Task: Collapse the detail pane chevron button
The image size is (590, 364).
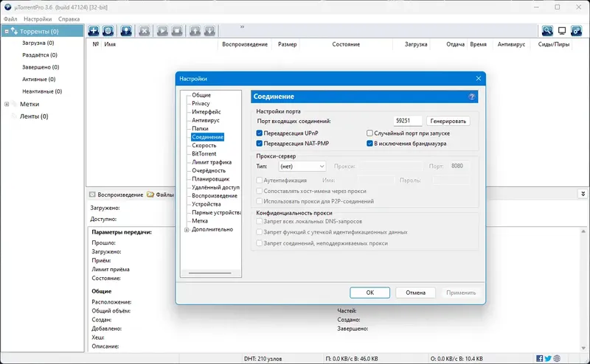Action: click(x=583, y=194)
